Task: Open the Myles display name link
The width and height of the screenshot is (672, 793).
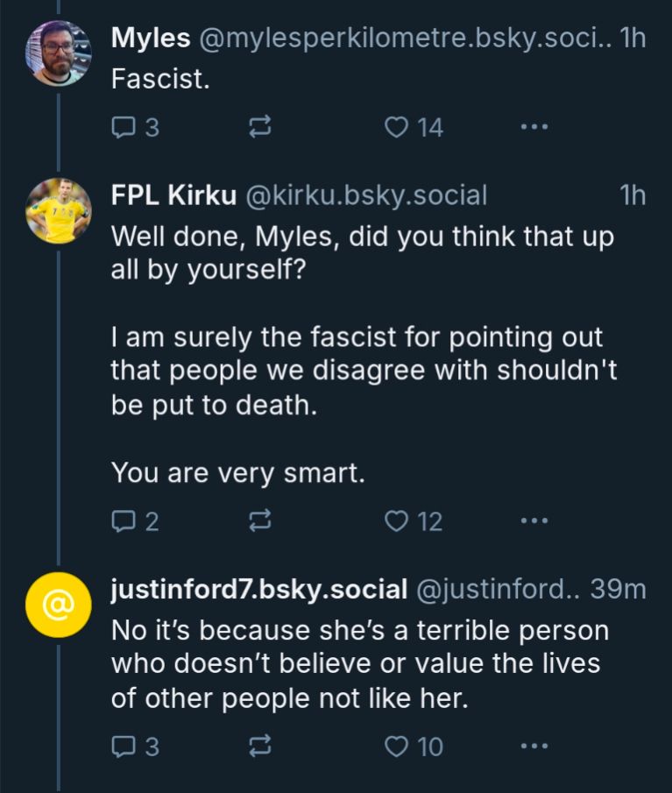Action: tap(151, 39)
